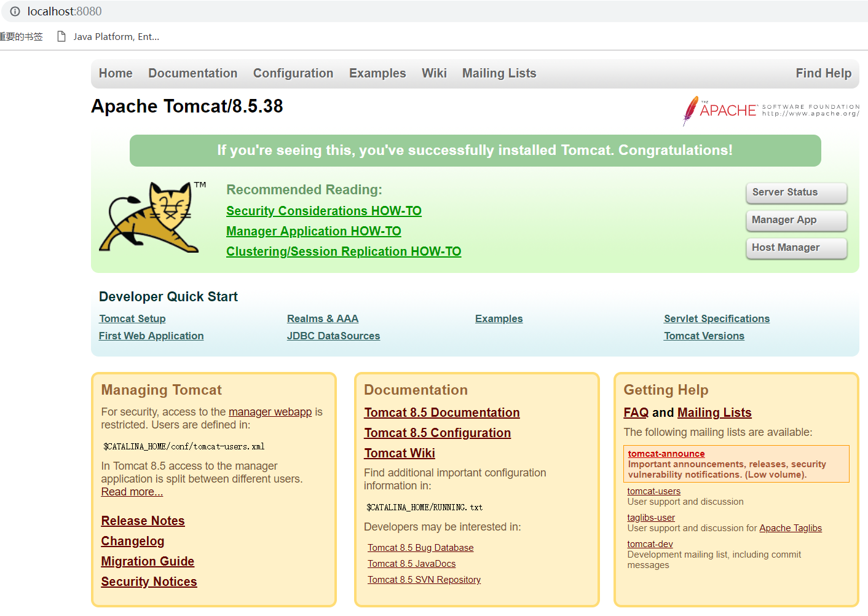Click the Developer Quick Start heading

click(168, 297)
